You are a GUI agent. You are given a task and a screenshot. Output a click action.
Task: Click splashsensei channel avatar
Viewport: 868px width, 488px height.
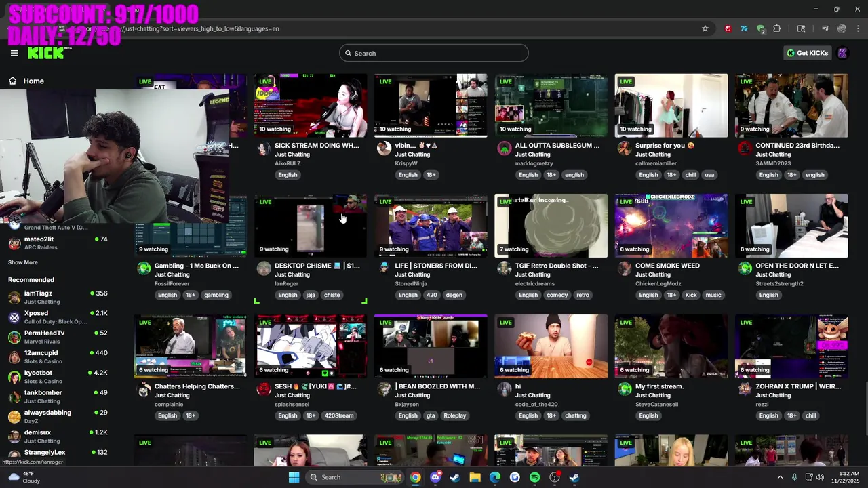click(x=264, y=389)
